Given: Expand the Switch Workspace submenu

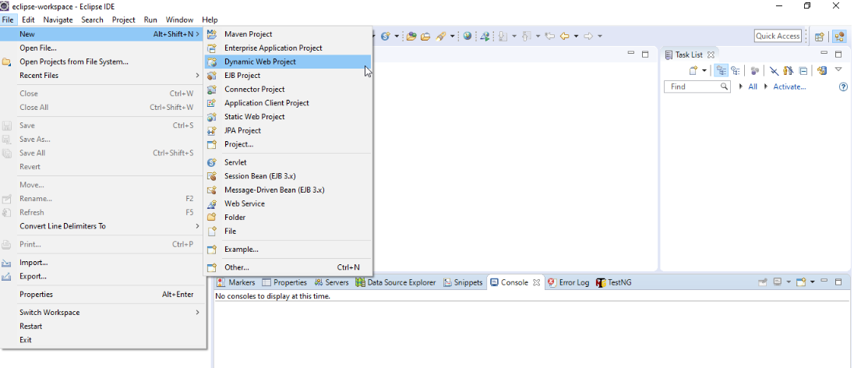Looking at the screenshot, I should pyautogui.click(x=104, y=313).
